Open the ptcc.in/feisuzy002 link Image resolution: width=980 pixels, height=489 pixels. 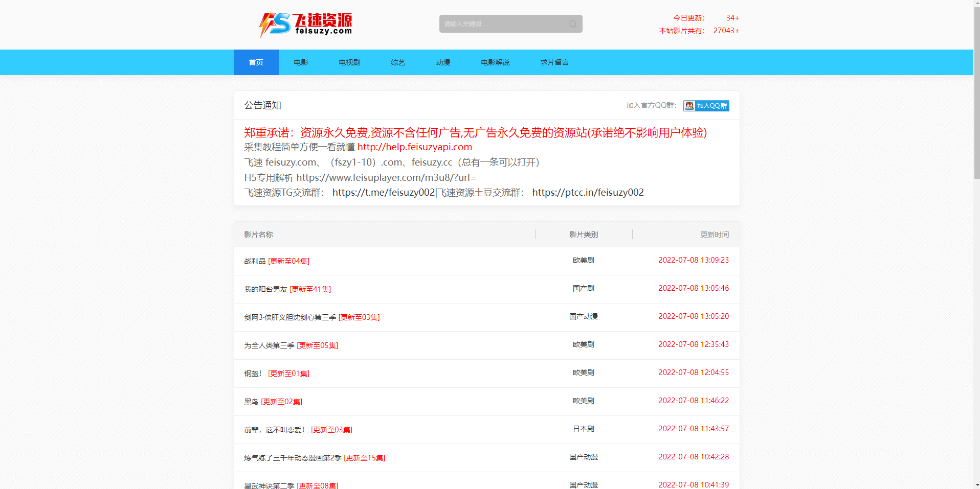[588, 193]
